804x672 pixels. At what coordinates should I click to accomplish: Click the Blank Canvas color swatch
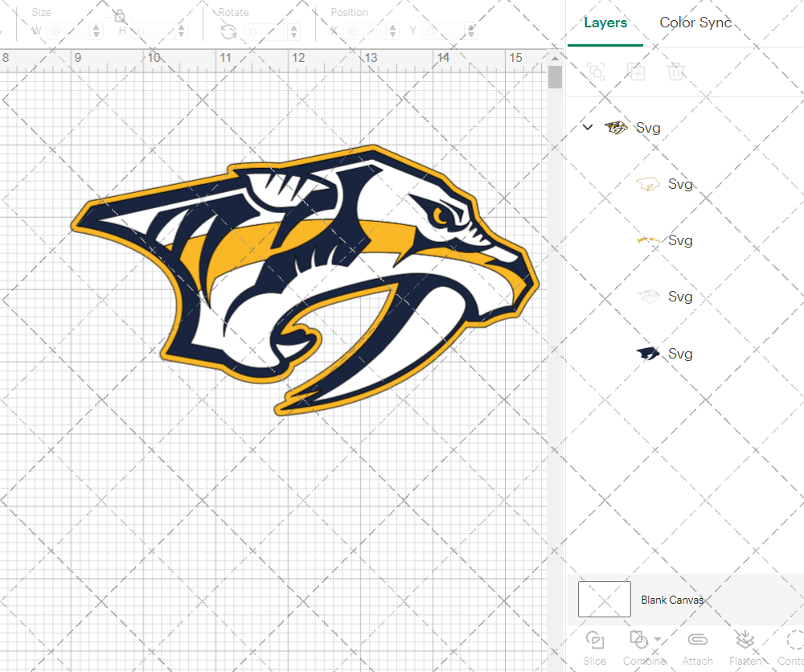605,600
